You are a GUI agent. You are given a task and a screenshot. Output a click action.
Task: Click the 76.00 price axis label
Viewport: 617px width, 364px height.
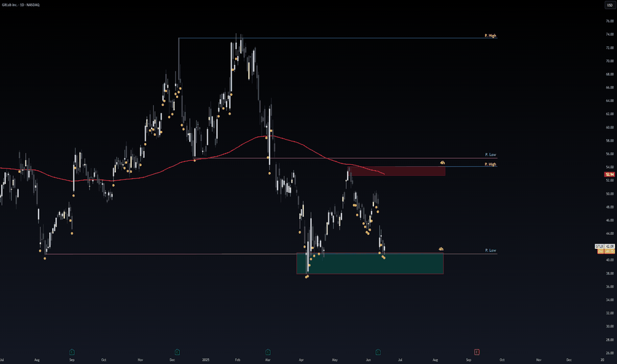610,21
